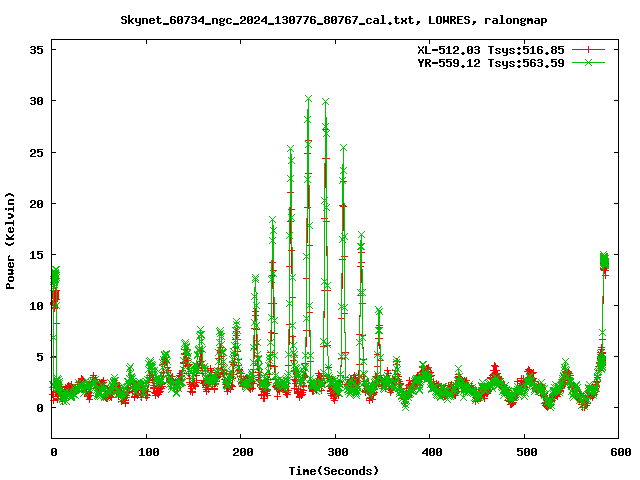Click the 500 tick label on time axis
640x480 pixels.
525,453
